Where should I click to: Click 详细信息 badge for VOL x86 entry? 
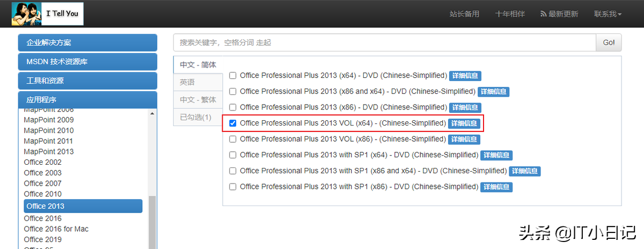pyautogui.click(x=464, y=139)
